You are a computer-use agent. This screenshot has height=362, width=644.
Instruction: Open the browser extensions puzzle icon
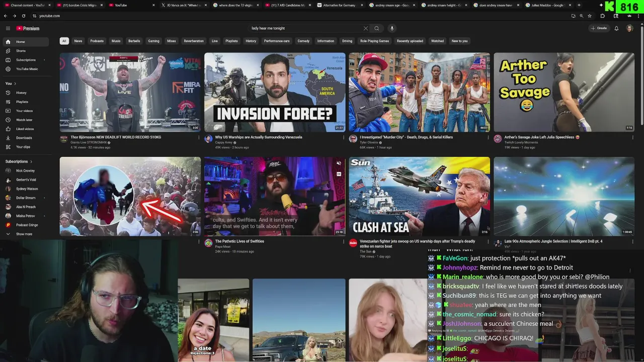[x=603, y=16]
